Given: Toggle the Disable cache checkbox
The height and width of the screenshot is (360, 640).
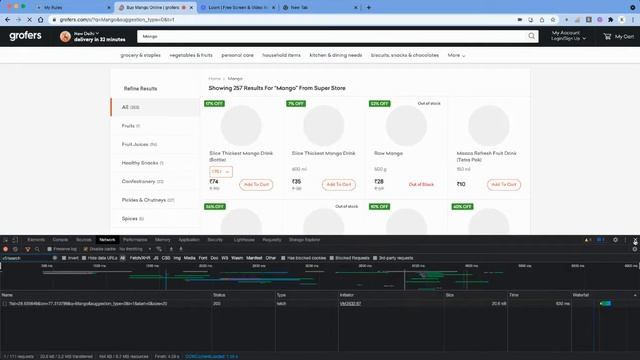Looking at the screenshot, I should pyautogui.click(x=85, y=249).
